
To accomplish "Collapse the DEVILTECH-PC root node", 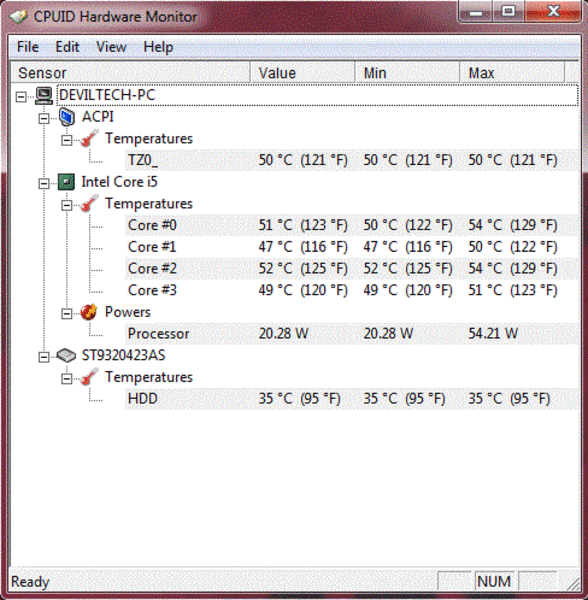I will point(21,97).
